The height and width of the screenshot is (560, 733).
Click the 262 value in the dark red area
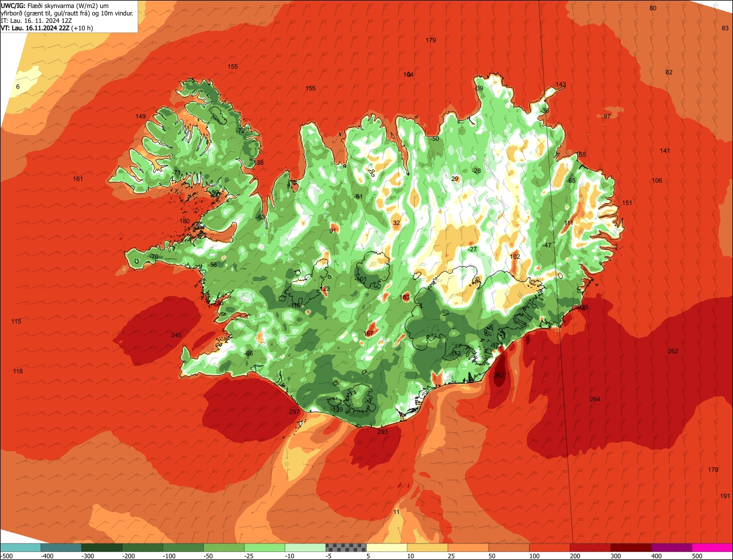[673, 351]
